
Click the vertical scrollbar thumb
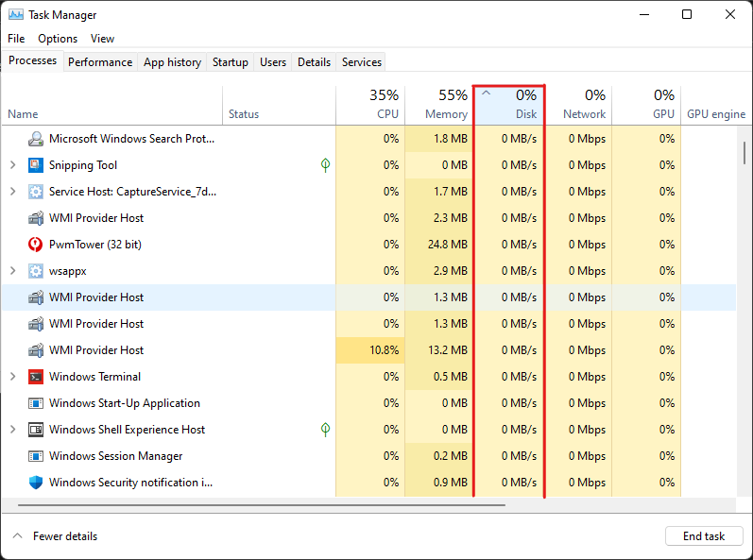pyautogui.click(x=744, y=154)
